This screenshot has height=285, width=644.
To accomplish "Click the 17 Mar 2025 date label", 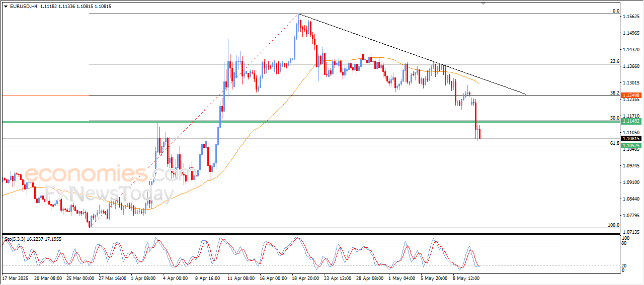I will [16, 277].
